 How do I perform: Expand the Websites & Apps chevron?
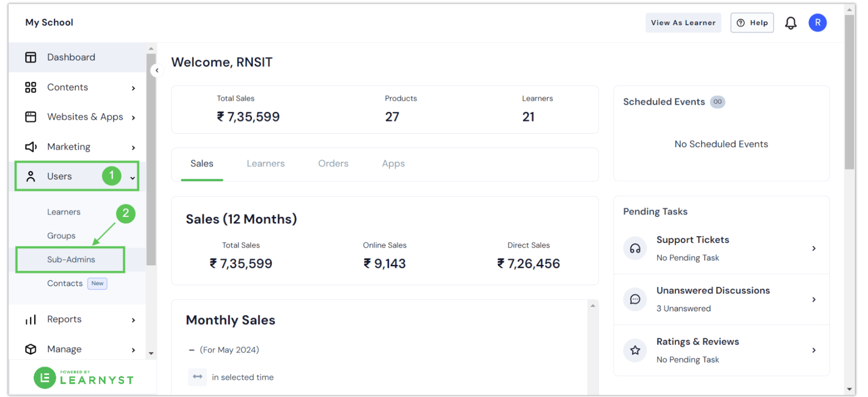click(x=133, y=118)
